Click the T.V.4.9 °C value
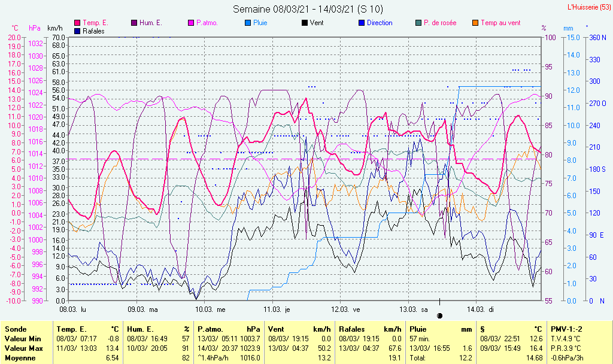613x364 pixels. (566, 339)
